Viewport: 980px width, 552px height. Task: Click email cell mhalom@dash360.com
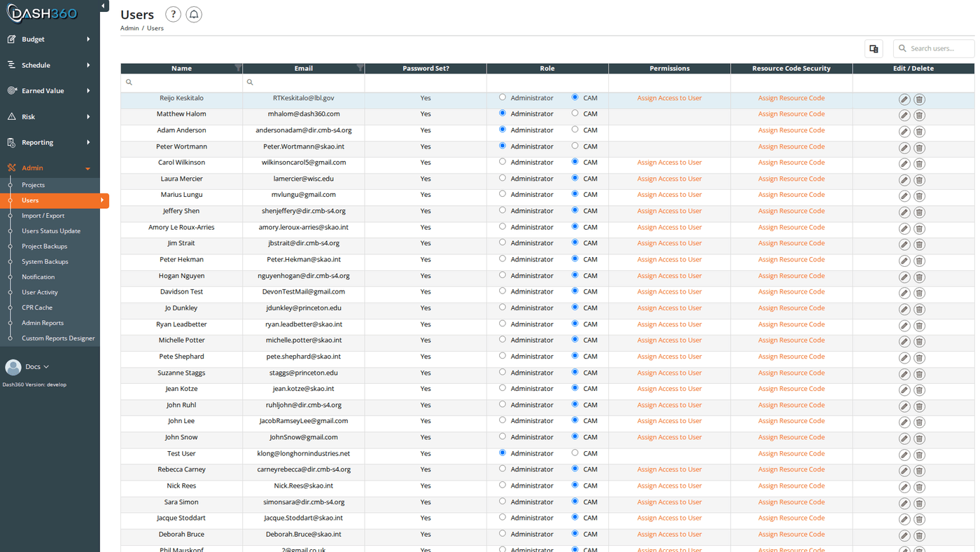[x=304, y=113]
